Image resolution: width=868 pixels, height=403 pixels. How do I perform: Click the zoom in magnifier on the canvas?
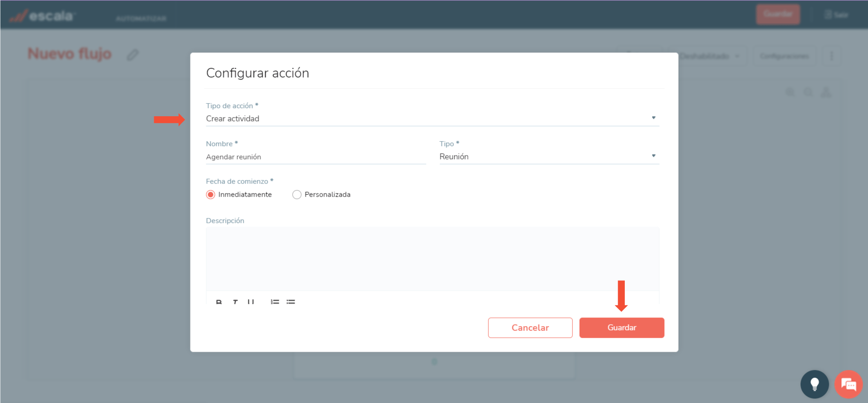pyautogui.click(x=790, y=92)
